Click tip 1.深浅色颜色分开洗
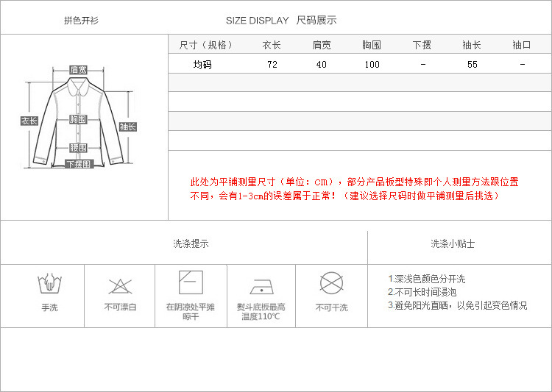 [x=426, y=279]
